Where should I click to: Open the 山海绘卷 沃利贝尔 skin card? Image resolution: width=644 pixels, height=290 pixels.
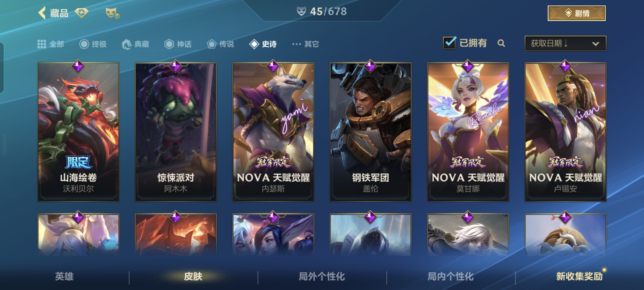78,132
